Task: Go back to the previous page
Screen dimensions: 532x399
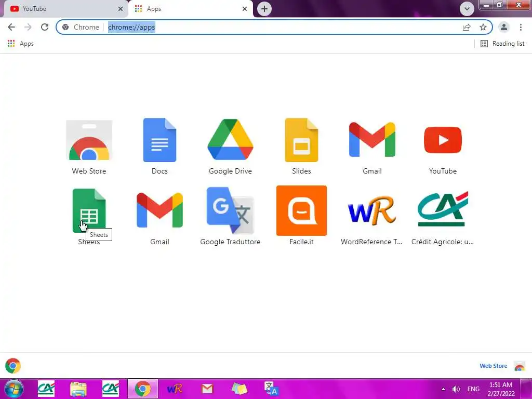Action: click(x=11, y=27)
